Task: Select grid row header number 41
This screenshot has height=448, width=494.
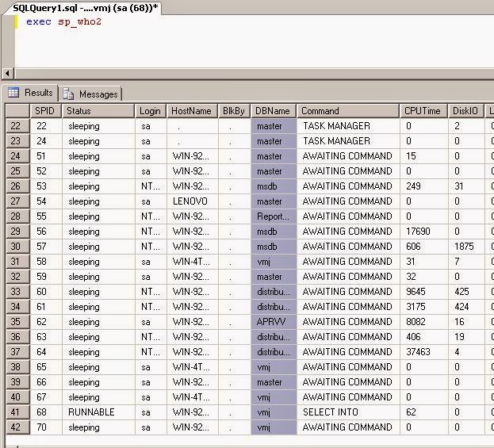Action: point(17,412)
